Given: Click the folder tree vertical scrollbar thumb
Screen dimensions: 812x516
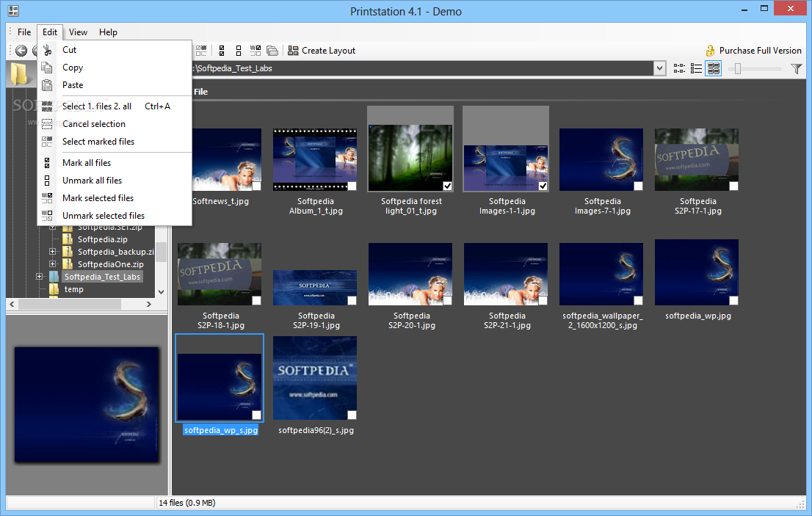Looking at the screenshot, I should (161, 252).
